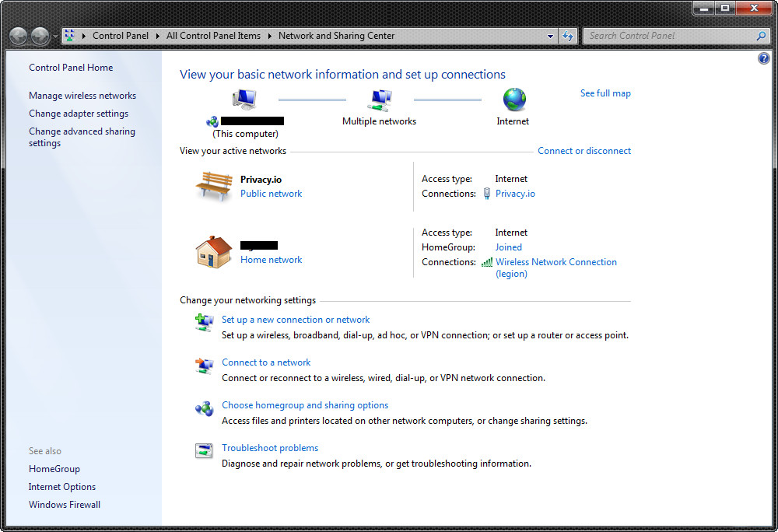Expand arrow after All Control Panel Items
The height and width of the screenshot is (532, 778).
point(270,36)
